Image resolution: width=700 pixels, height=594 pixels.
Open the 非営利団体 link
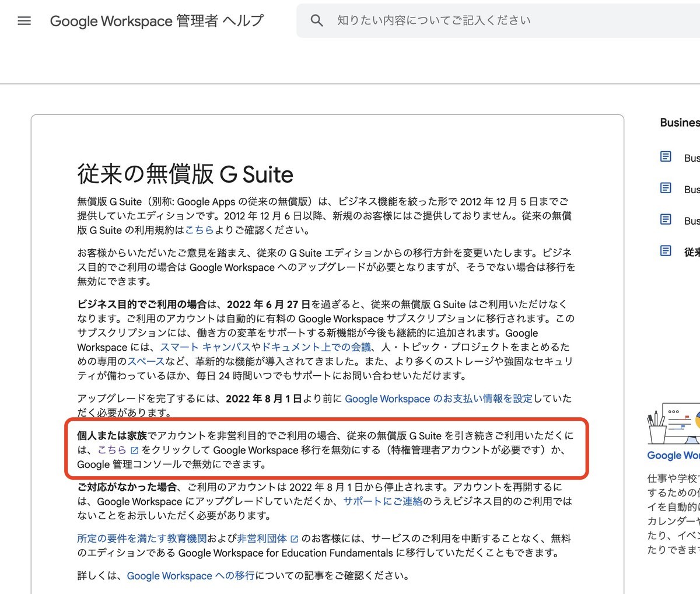[x=262, y=539]
